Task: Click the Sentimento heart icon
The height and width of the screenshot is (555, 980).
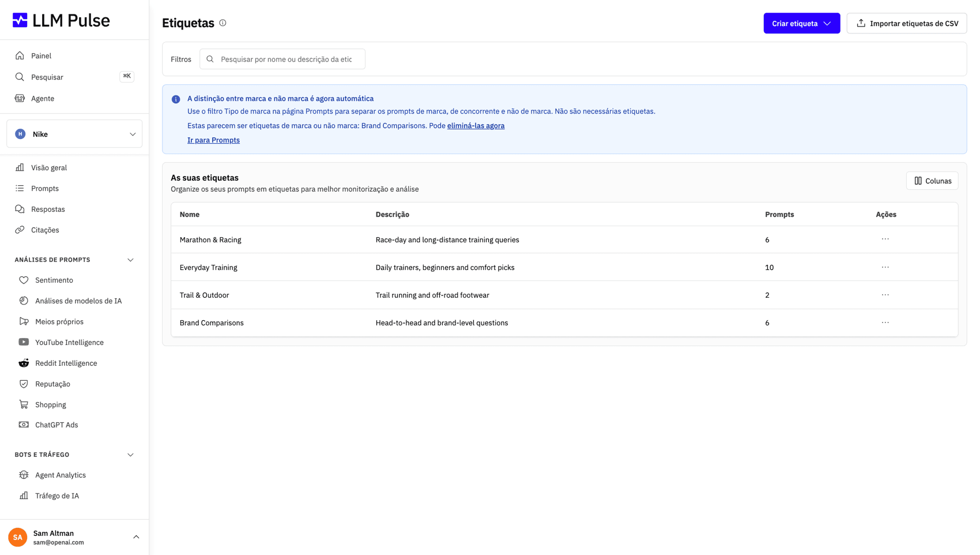Action: [x=24, y=280]
